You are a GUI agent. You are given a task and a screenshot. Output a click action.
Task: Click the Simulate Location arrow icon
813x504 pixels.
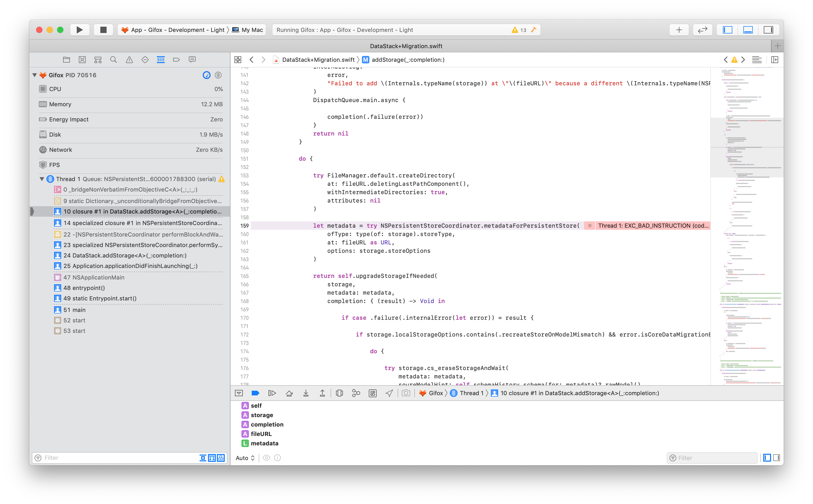point(389,393)
